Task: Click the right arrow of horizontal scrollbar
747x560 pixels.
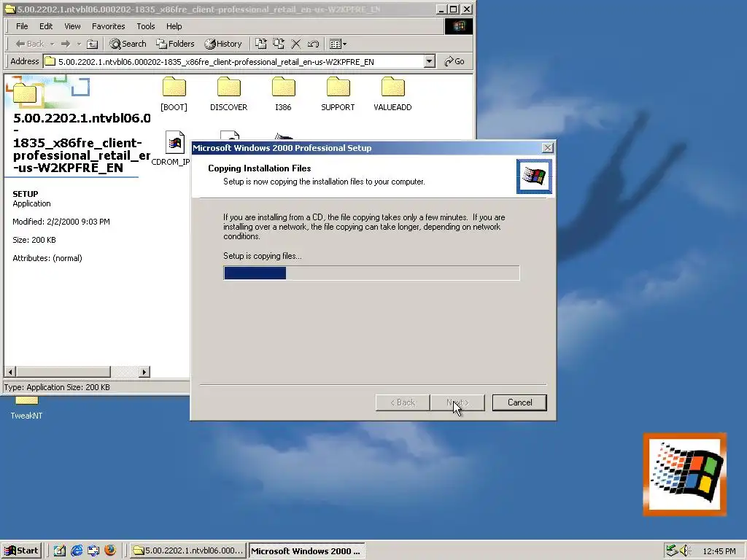Action: (144, 372)
